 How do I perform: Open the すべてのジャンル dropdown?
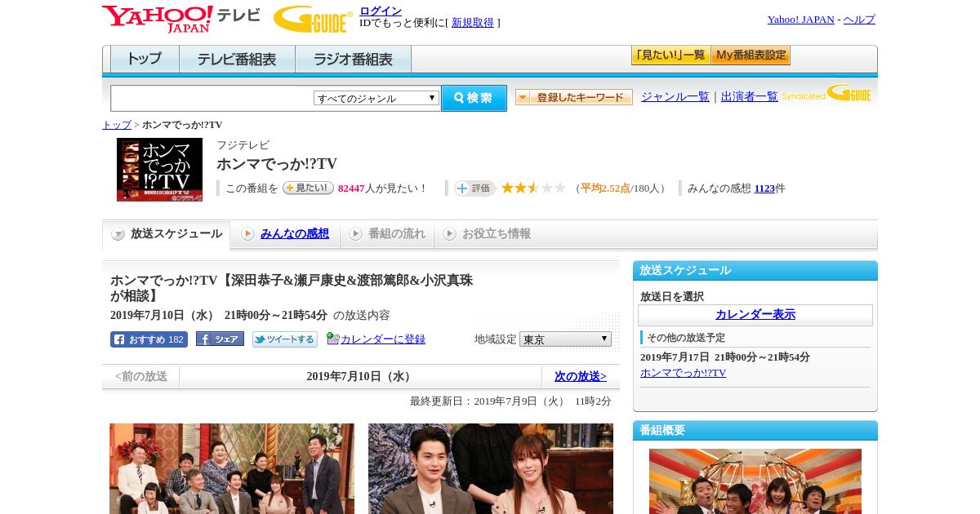click(x=376, y=98)
